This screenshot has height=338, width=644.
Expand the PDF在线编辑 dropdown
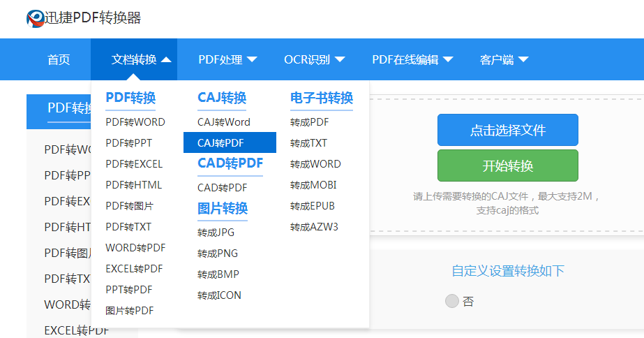pos(412,59)
